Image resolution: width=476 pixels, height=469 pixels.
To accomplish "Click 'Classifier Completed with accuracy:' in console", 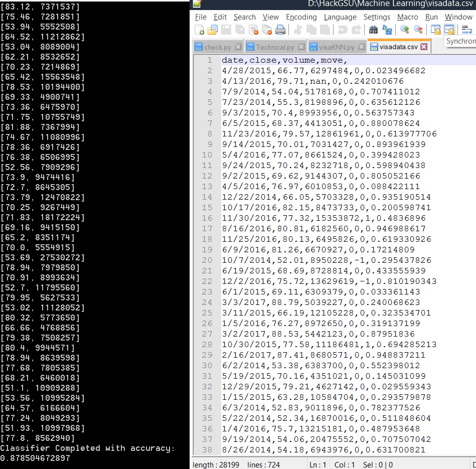I will coord(87,448).
